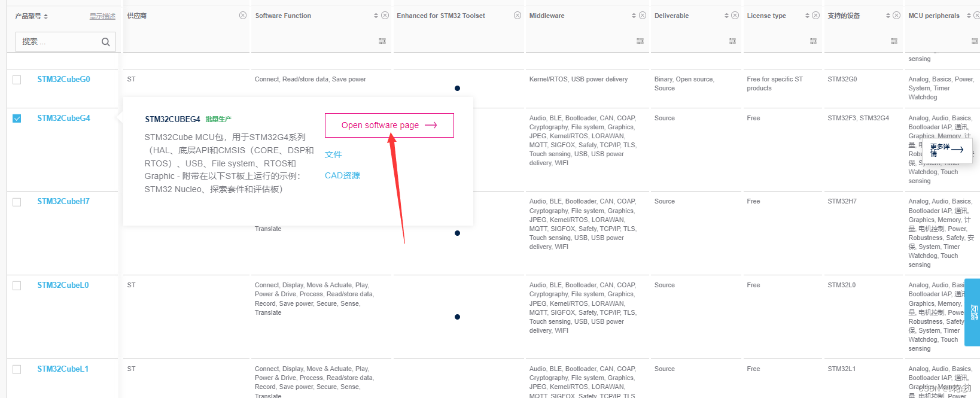This screenshot has width=980, height=398.
Task: Remove the 供应商 column with its X icon
Action: coord(243,16)
